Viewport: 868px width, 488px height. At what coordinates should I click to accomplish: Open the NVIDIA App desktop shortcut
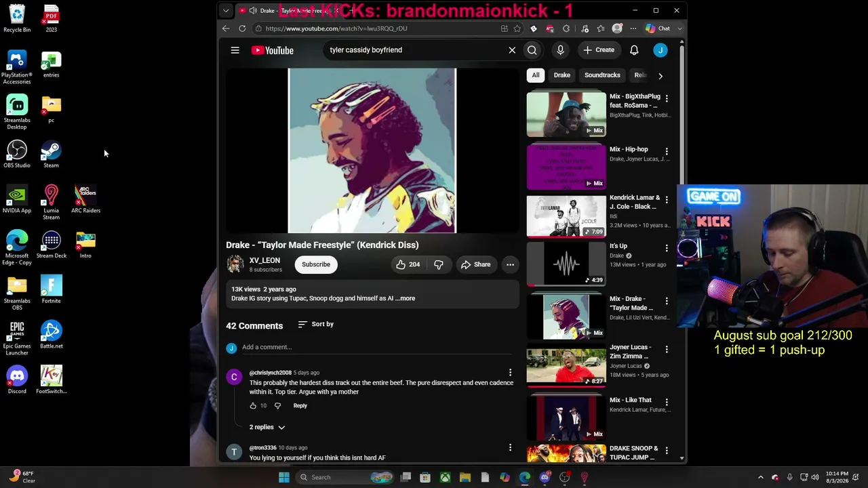pos(17,199)
